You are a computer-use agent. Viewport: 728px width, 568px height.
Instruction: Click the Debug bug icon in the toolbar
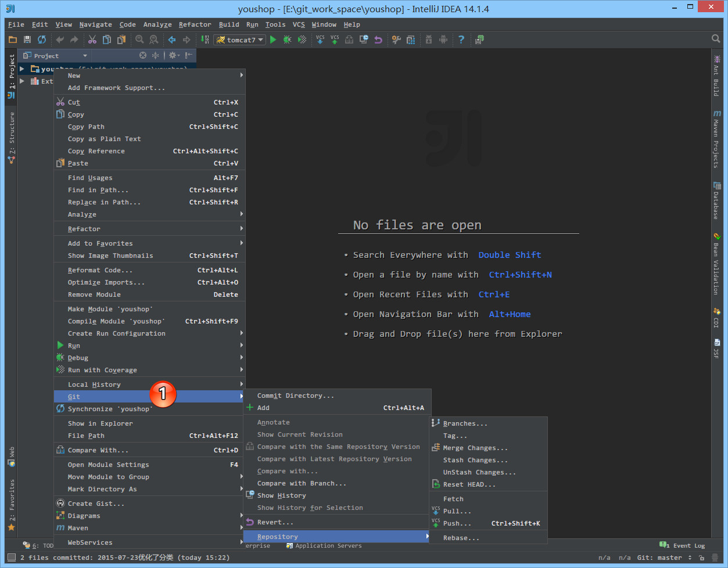click(287, 39)
